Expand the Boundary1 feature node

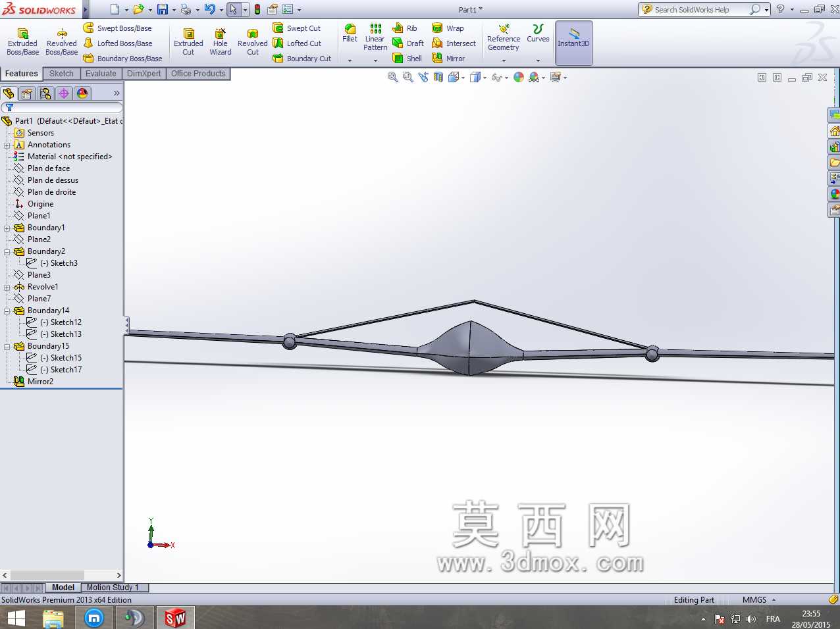click(x=7, y=228)
